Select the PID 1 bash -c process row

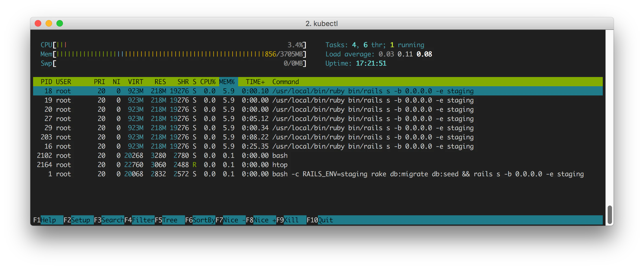tap(318, 174)
